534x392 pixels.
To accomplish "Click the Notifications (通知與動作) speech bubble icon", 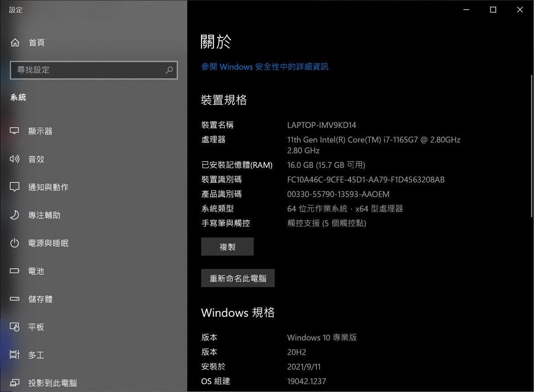I will click(15, 187).
